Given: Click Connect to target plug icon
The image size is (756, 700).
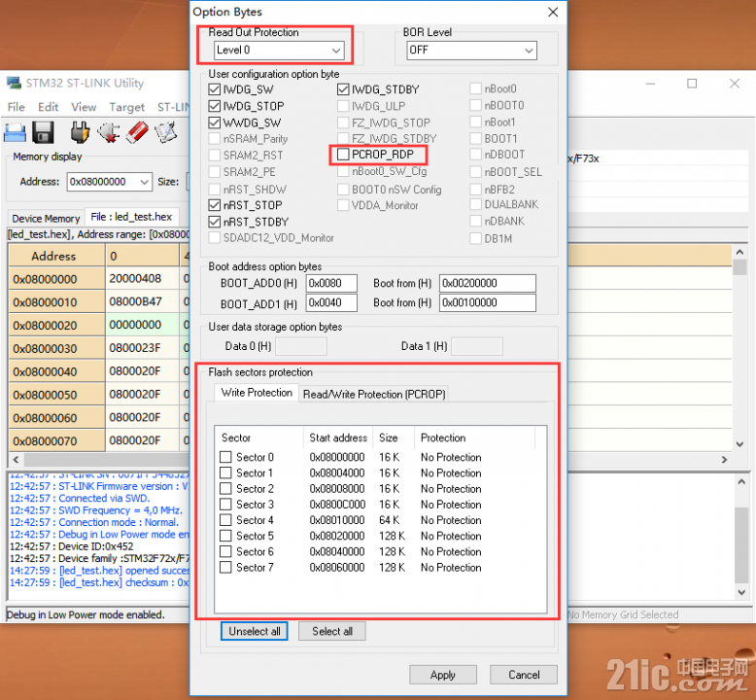Looking at the screenshot, I should (80, 132).
